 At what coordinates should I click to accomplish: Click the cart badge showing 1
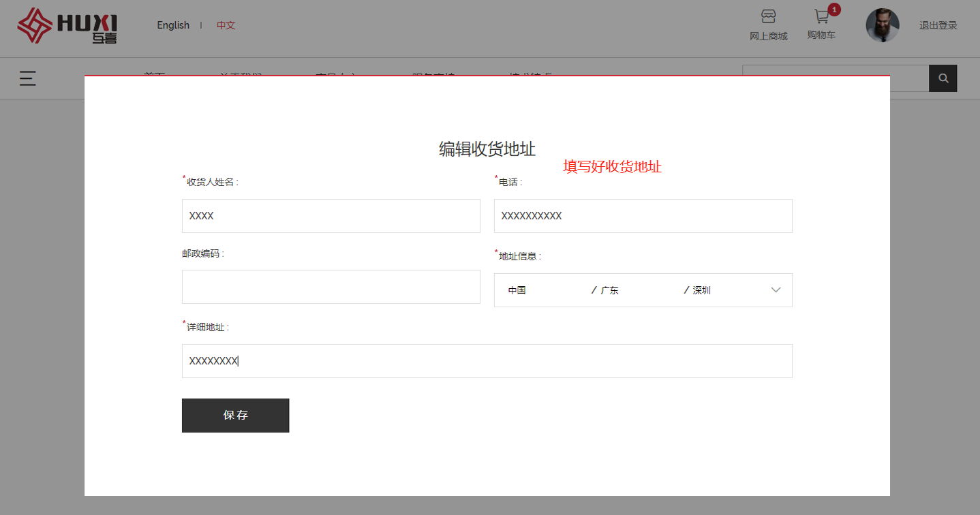(x=834, y=10)
